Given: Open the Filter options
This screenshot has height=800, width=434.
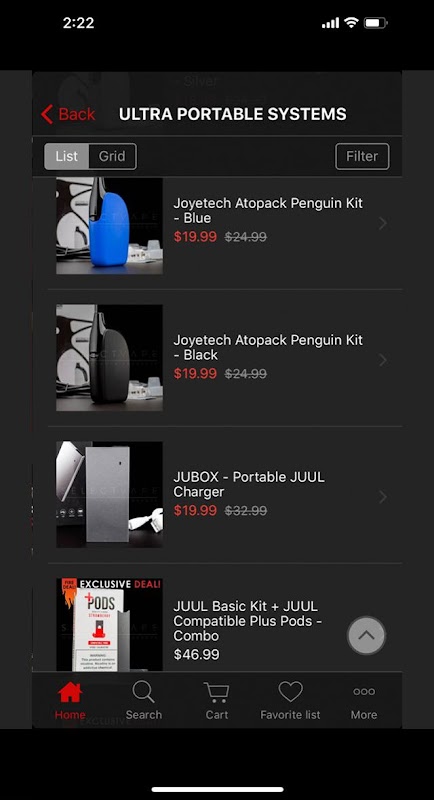Looking at the screenshot, I should pos(362,156).
